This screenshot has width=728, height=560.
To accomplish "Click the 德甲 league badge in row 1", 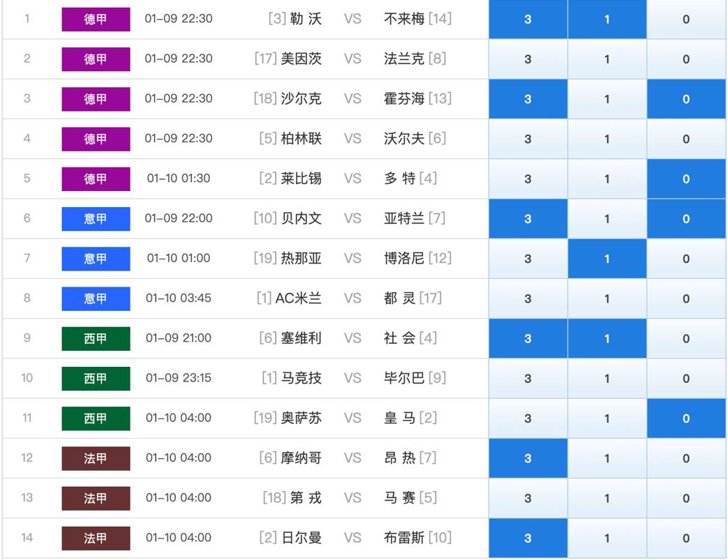I will [x=96, y=19].
